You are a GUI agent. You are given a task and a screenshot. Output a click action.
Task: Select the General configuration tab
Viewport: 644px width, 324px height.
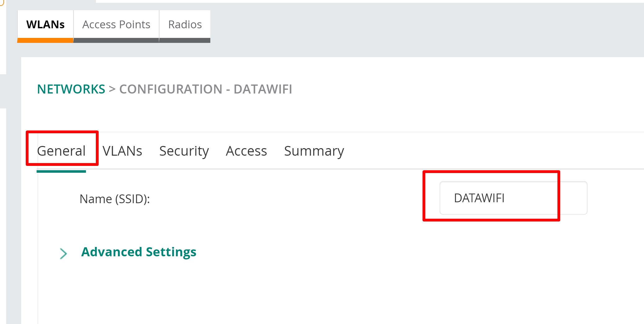pos(61,151)
